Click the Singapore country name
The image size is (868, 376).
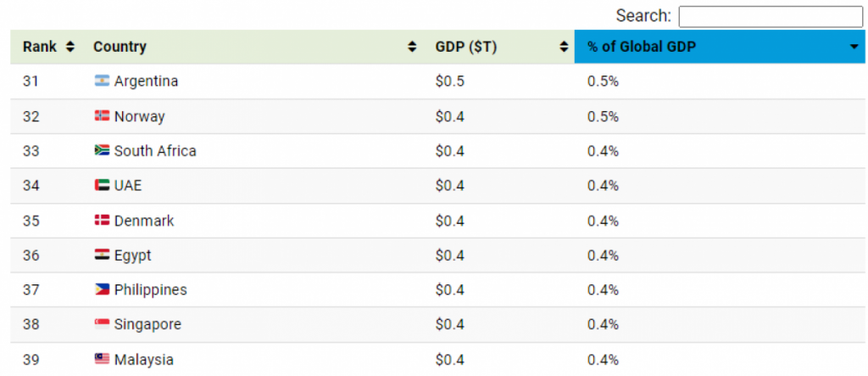(x=147, y=325)
